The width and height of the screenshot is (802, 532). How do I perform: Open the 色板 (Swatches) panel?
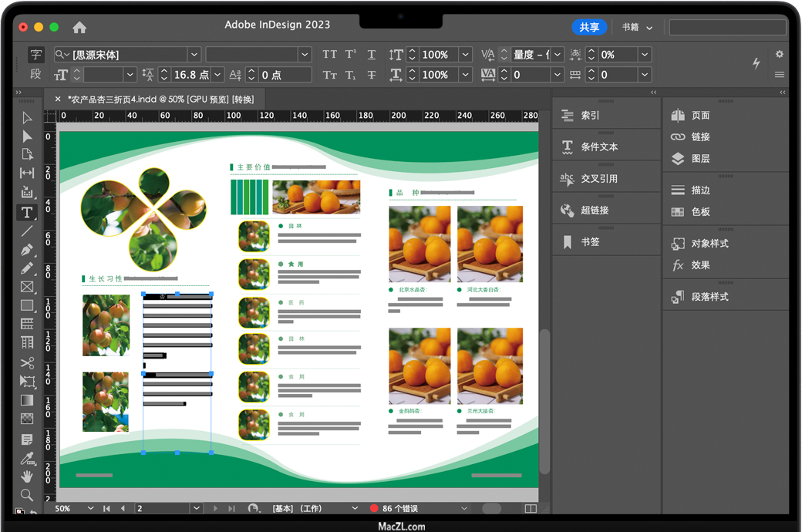point(700,211)
